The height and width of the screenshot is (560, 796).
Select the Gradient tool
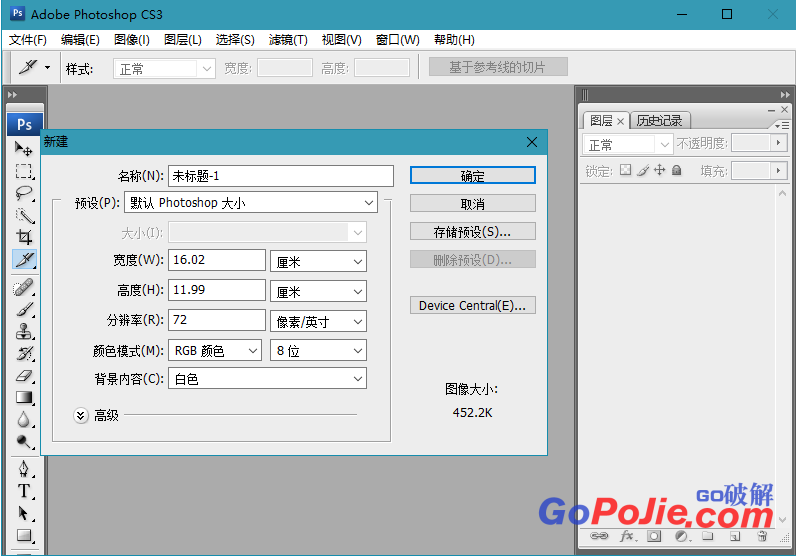click(23, 398)
